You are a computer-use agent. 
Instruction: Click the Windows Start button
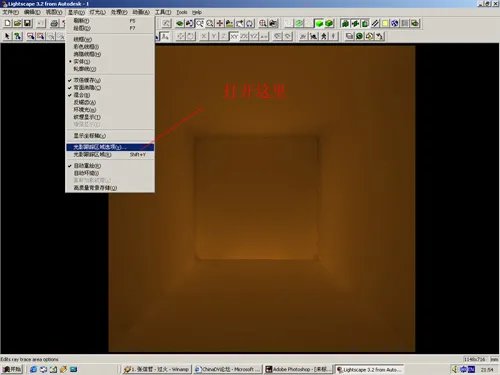(x=12, y=369)
